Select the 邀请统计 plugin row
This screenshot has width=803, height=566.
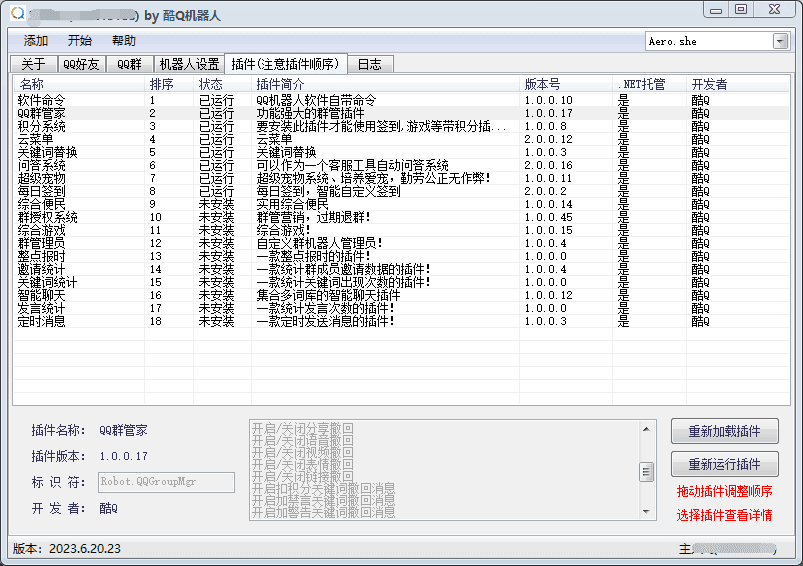402,269
